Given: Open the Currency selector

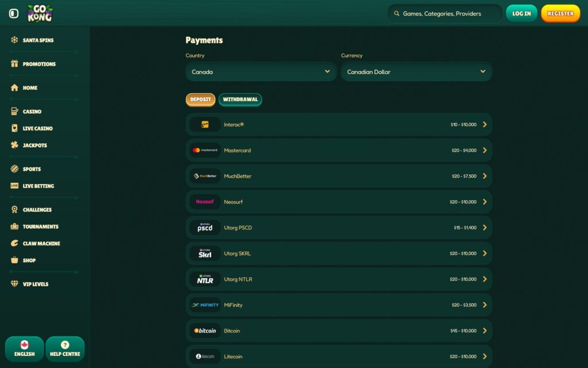Looking at the screenshot, I should point(416,71).
